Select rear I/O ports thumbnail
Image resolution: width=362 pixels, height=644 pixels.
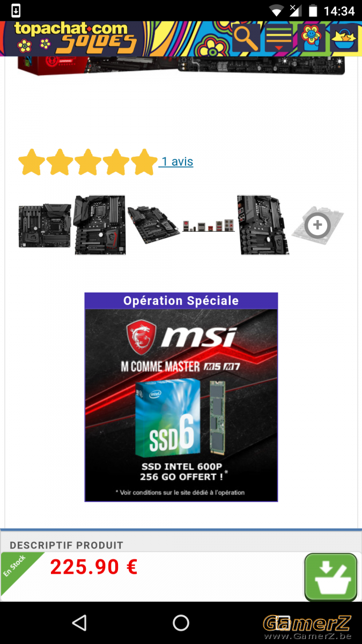click(209, 225)
